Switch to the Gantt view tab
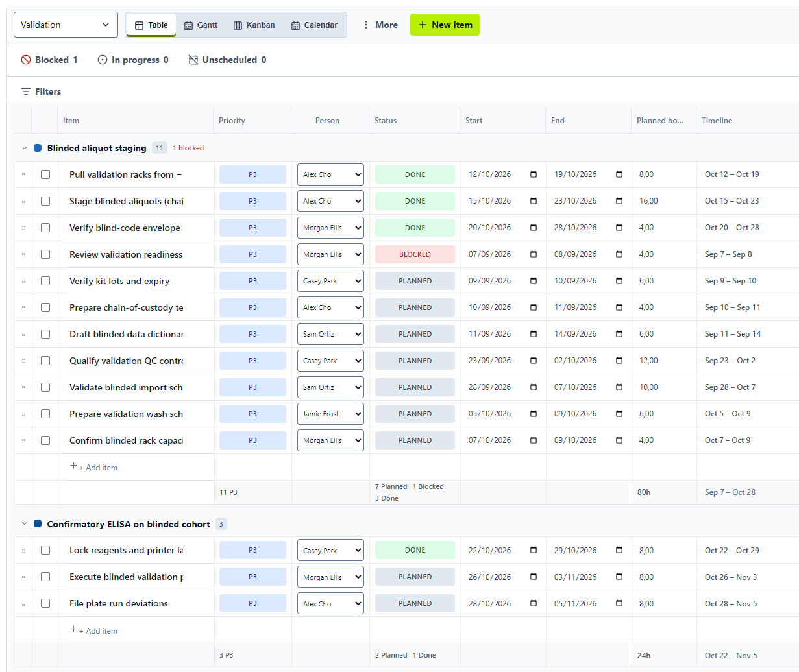 pos(201,25)
